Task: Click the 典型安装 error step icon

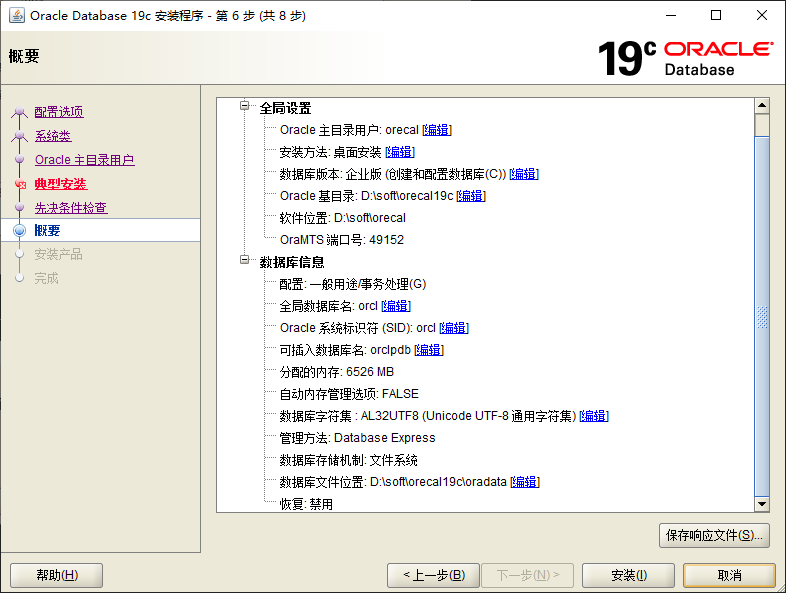Action: (x=20, y=184)
